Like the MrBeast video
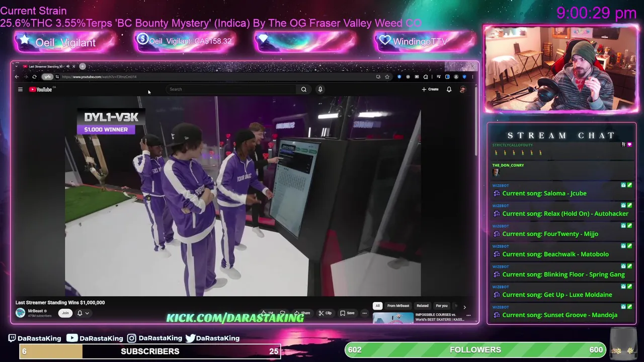This screenshot has width=644, height=362. tap(267, 313)
